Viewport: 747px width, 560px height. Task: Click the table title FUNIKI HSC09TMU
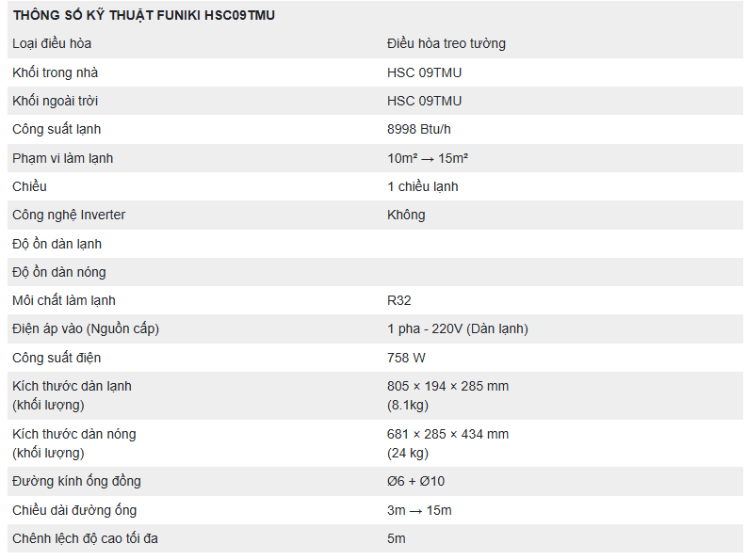[x=144, y=15]
